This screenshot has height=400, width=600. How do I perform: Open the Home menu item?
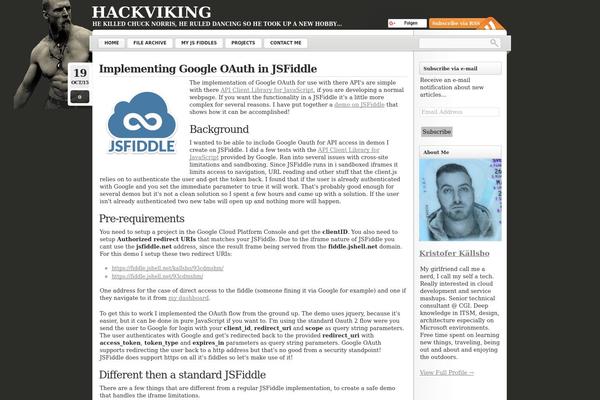coord(112,43)
